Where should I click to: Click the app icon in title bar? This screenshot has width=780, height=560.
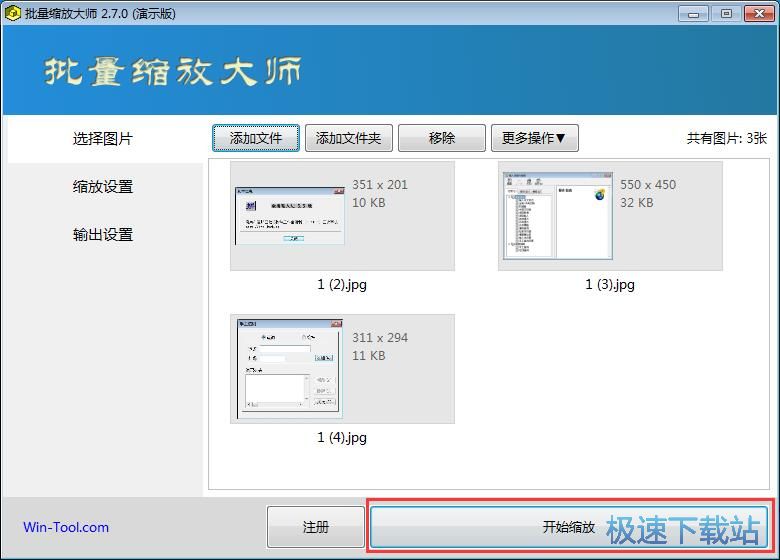tap(12, 13)
